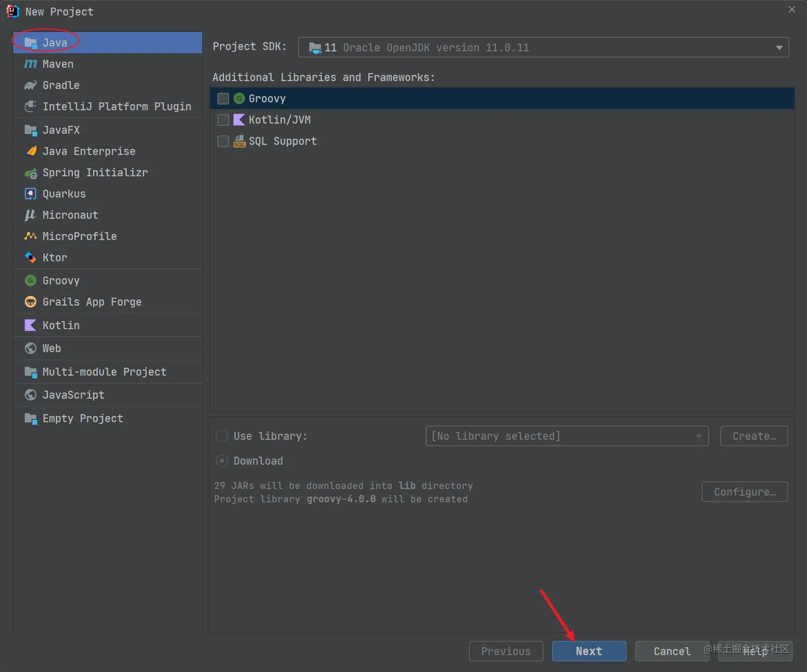Image resolution: width=807 pixels, height=672 pixels.
Task: Enable the SQL Support checkbox
Action: 223,141
